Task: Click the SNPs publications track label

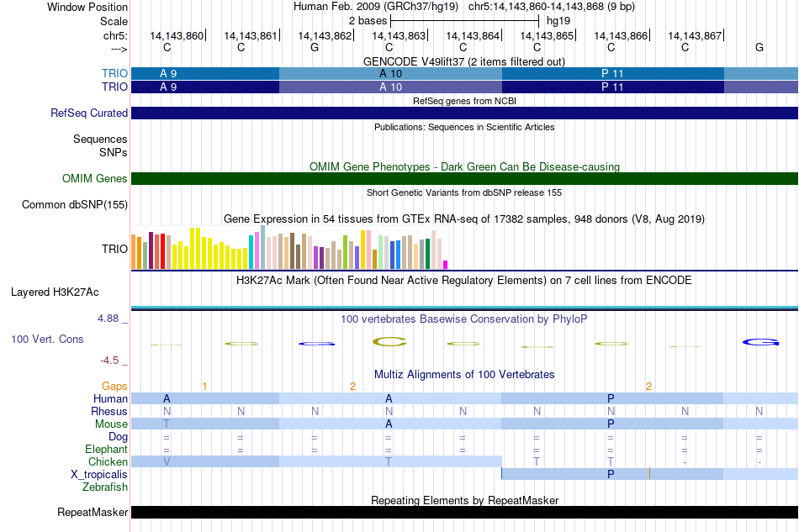Action: pos(114,152)
